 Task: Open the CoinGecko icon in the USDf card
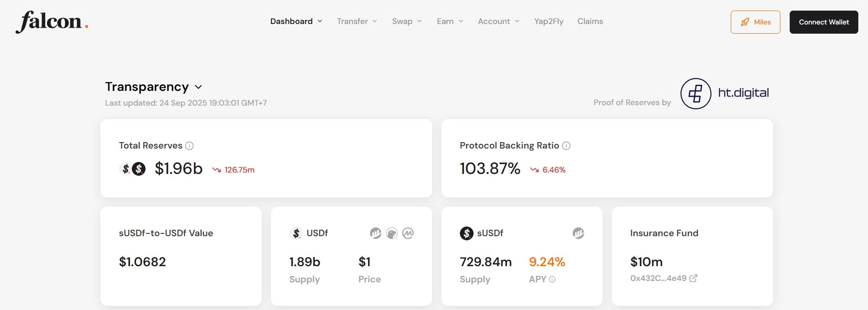pos(392,233)
